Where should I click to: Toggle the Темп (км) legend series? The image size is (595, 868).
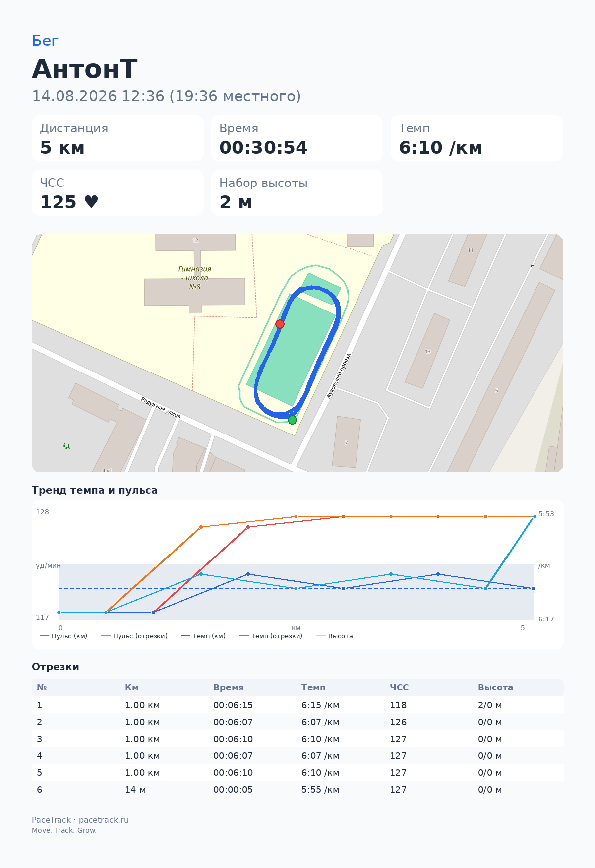coord(203,636)
